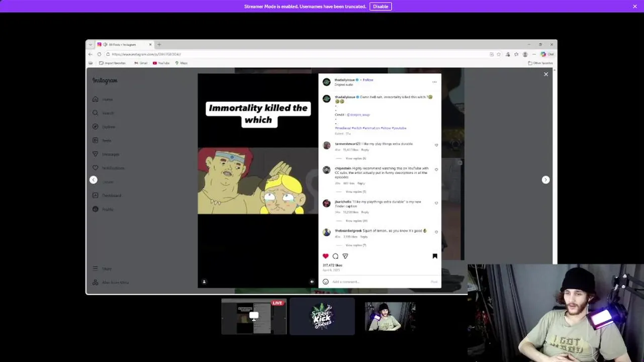Open a new browser tab
Viewport: 644px width, 362px height.
159,45
